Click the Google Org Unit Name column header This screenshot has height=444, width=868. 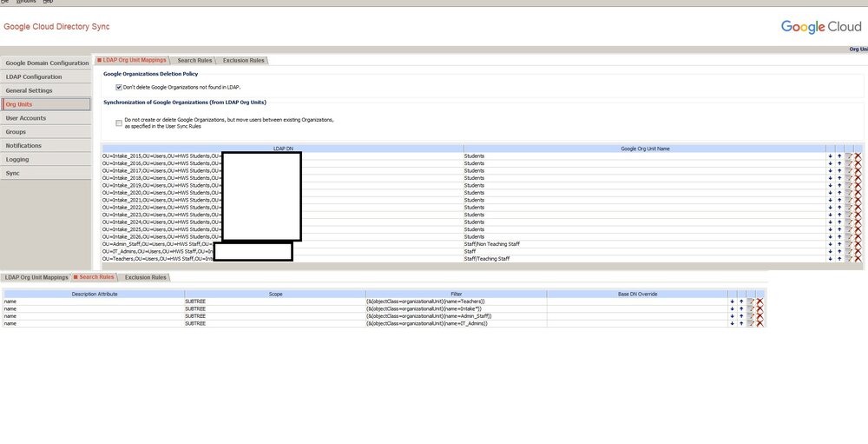pos(645,149)
